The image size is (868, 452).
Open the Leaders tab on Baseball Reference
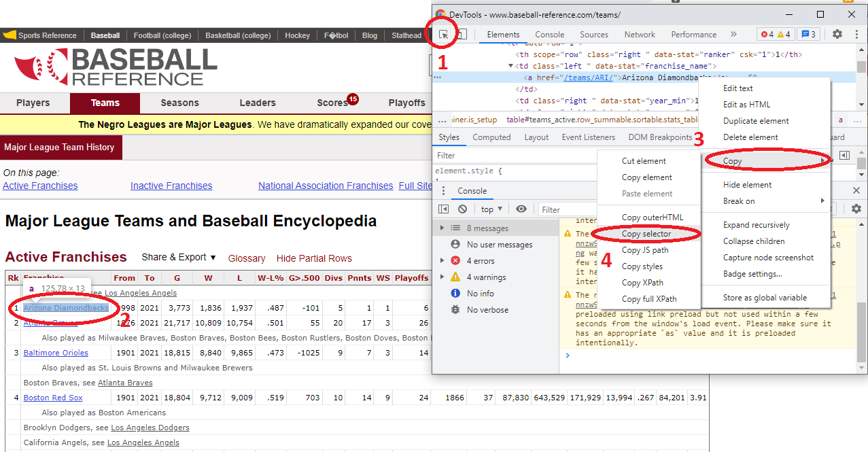pyautogui.click(x=258, y=103)
